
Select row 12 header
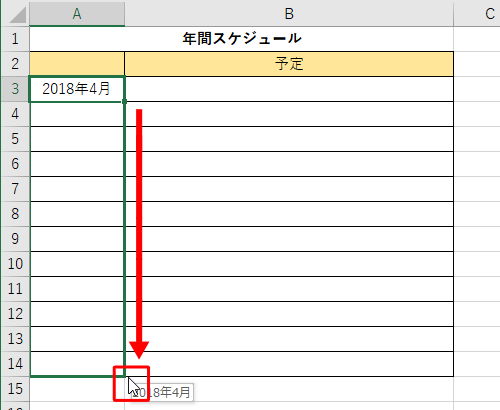pos(15,314)
